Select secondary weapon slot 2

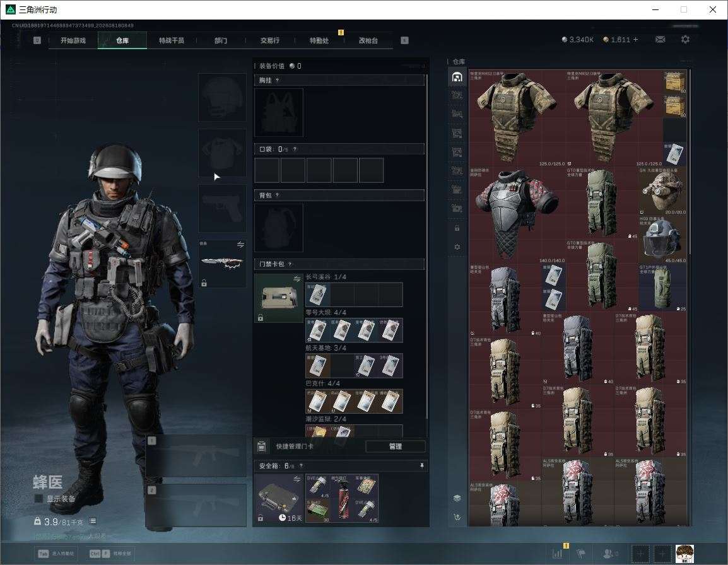pos(196,505)
